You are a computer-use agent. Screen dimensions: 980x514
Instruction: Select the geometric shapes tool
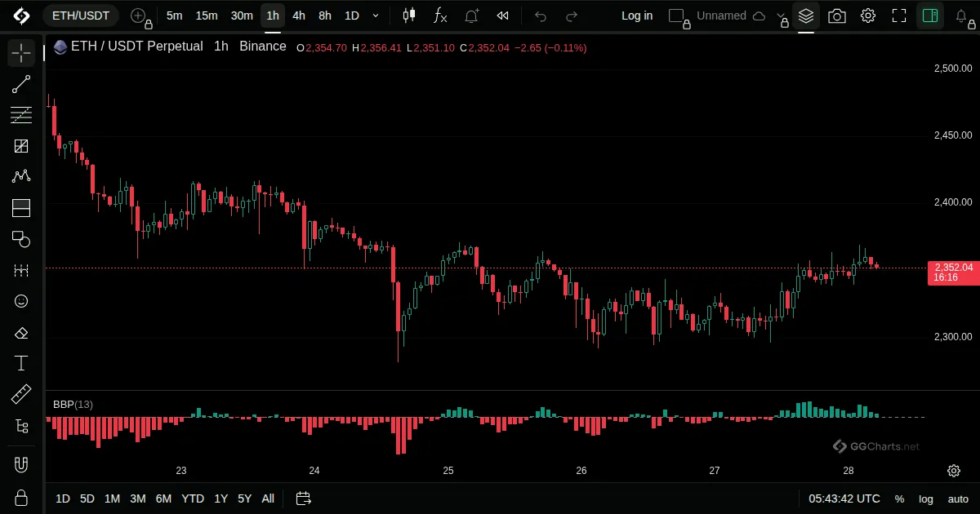click(x=21, y=239)
